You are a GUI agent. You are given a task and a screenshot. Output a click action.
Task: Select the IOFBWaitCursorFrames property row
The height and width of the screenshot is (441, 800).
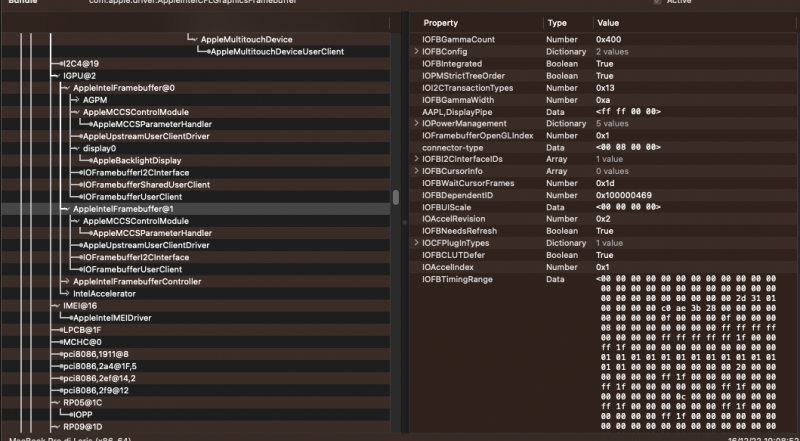click(x=604, y=183)
